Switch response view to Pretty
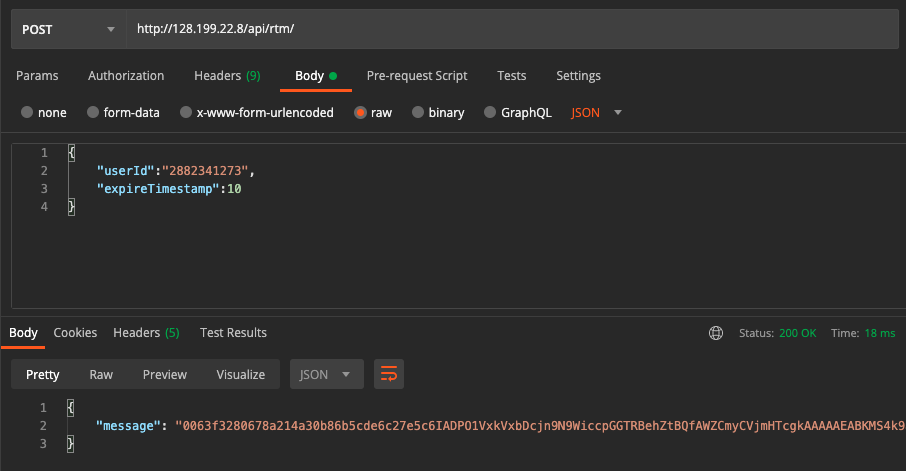 point(43,374)
